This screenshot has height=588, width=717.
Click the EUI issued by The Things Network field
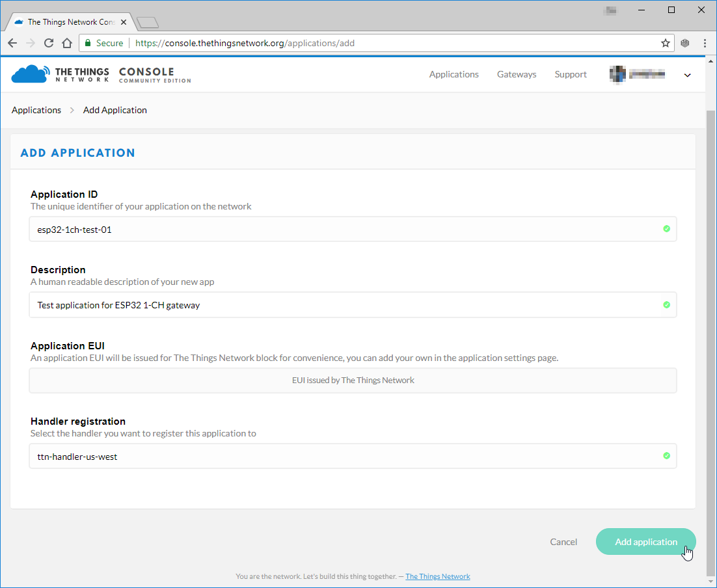click(353, 381)
